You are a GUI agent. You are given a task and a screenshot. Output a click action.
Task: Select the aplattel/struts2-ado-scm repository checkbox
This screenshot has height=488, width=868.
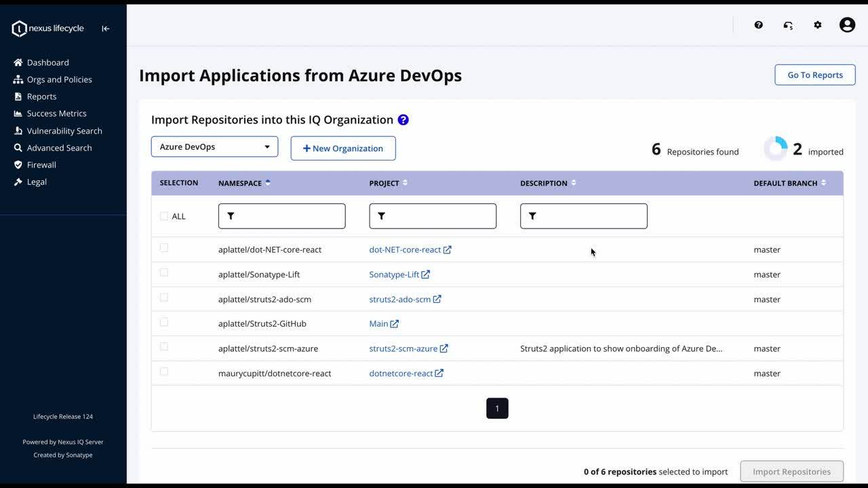pos(164,298)
